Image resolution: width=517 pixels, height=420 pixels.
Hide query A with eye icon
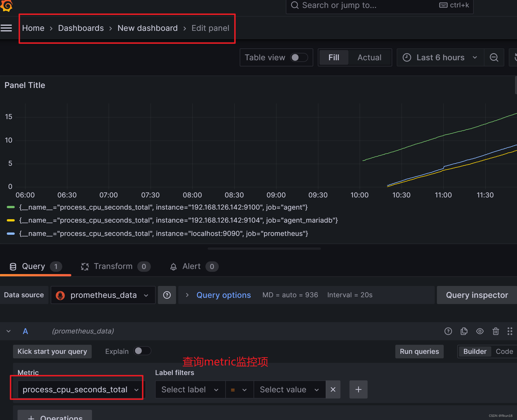point(480,331)
